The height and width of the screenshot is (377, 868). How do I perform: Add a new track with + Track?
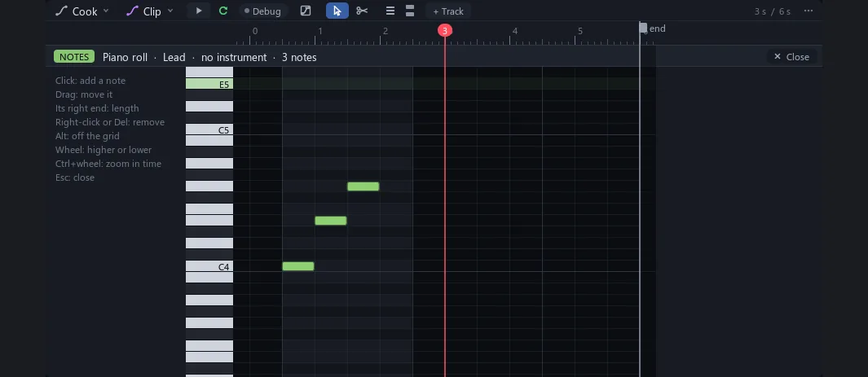coord(448,11)
